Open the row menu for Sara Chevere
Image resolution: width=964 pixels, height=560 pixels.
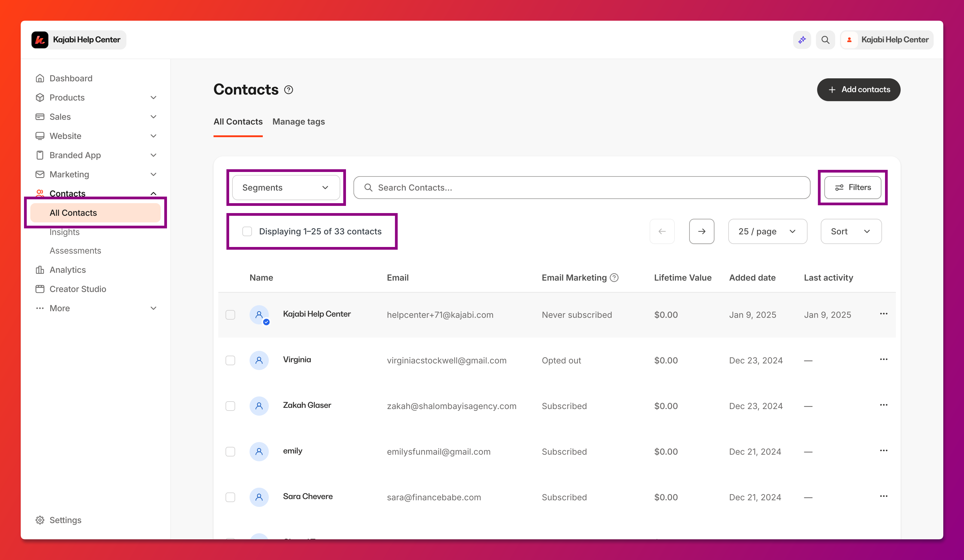coord(884,496)
